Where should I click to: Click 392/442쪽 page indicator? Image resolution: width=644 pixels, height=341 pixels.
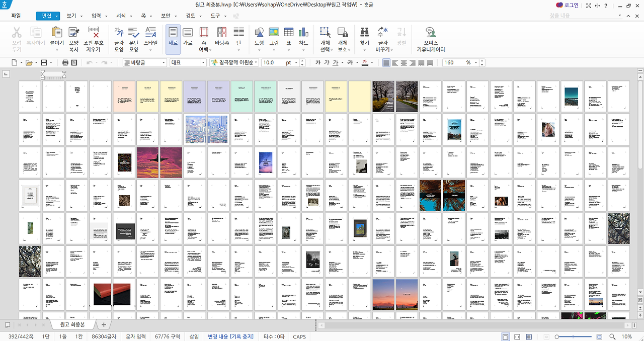(21, 336)
